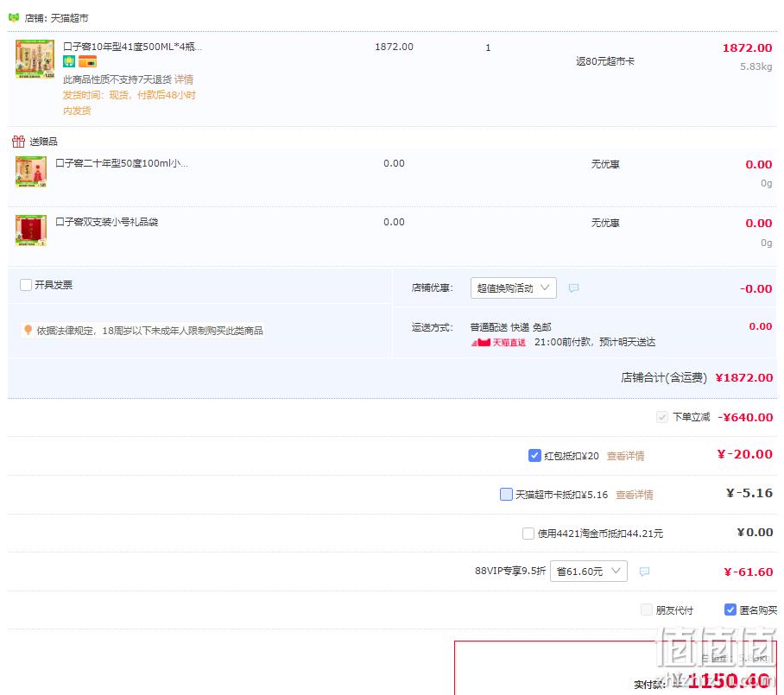This screenshot has width=784, height=695.
Task: Click the ¥-61.60 VIP savings amount
Action: pos(749,572)
